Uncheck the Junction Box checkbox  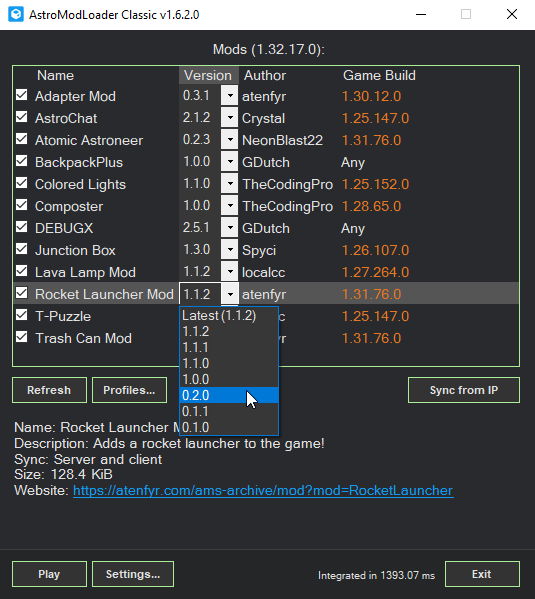[22, 249]
